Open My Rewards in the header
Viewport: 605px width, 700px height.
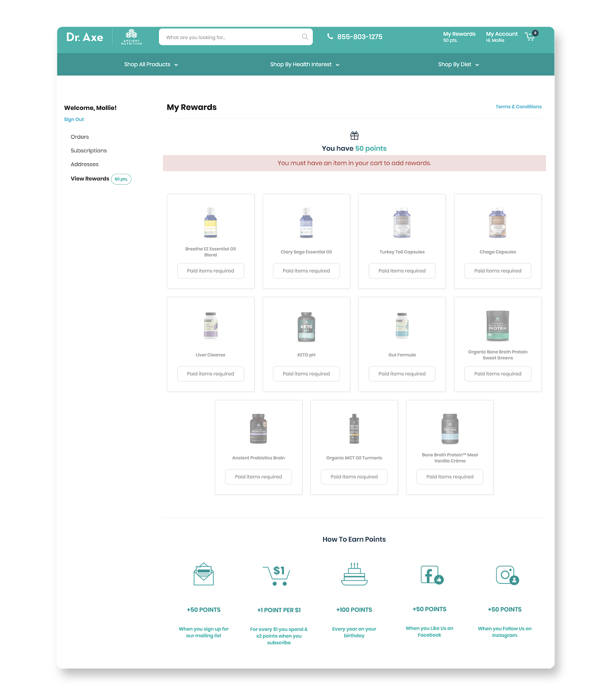click(459, 37)
